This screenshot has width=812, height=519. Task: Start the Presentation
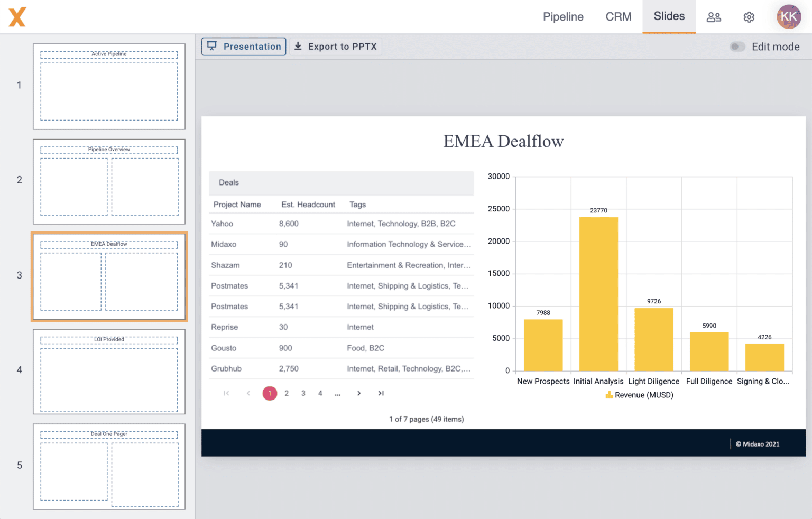point(244,47)
